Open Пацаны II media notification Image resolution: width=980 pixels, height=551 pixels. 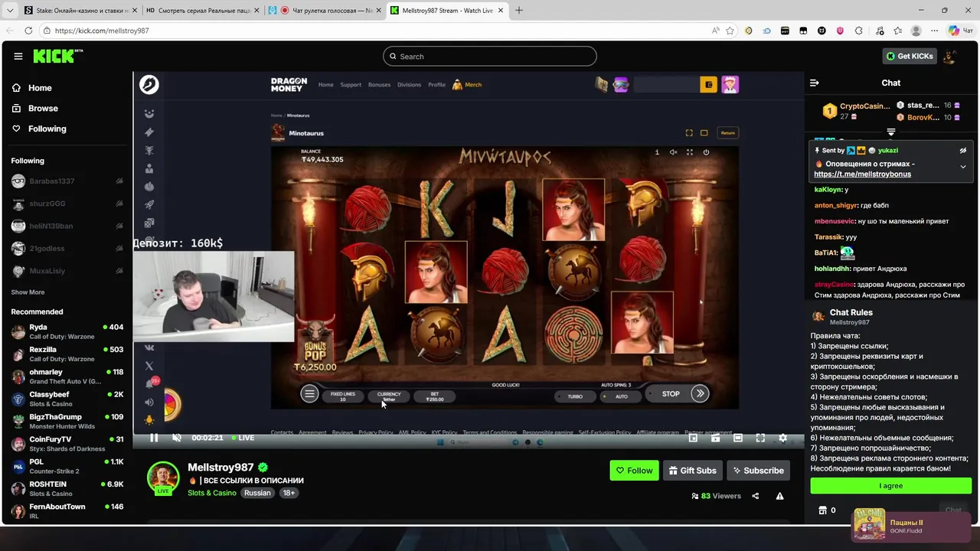911,527
